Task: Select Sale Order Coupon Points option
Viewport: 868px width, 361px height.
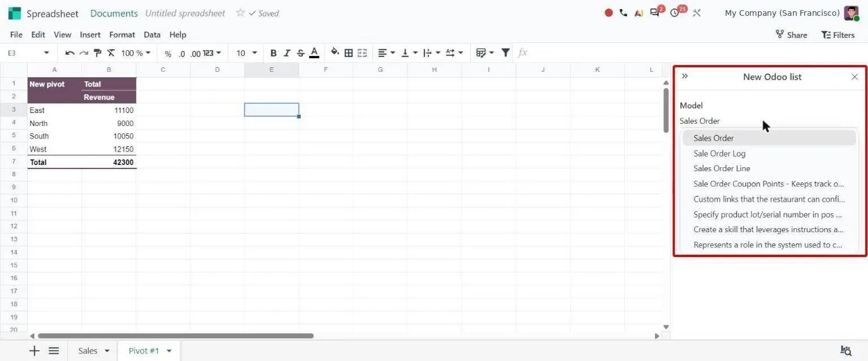Action: click(x=769, y=184)
